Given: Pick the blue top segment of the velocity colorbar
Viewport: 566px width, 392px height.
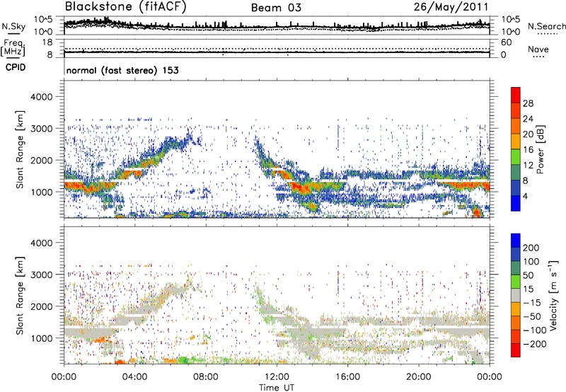Looking at the screenshot, I should (516, 241).
